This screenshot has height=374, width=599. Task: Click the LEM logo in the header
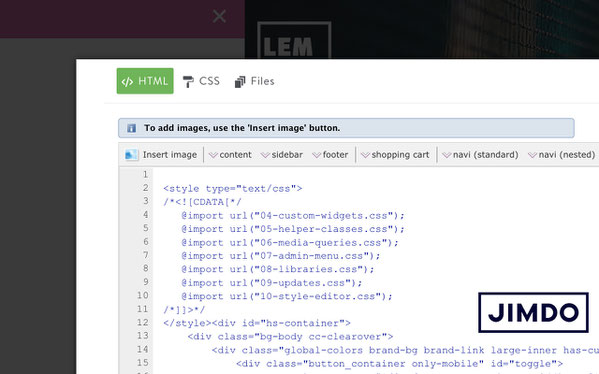tap(294, 40)
